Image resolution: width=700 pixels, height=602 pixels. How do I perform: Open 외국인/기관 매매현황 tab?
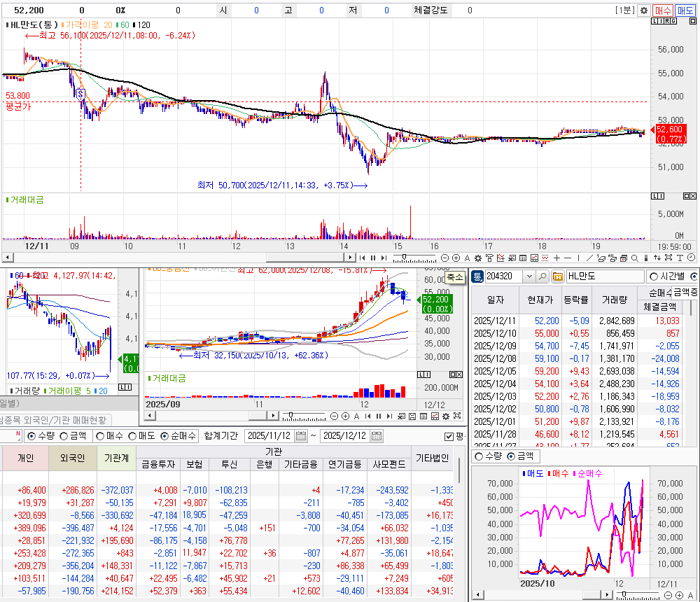click(x=55, y=420)
